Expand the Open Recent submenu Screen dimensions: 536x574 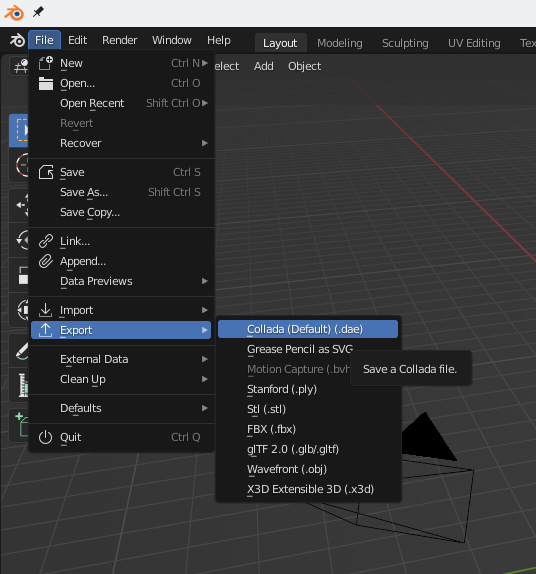click(x=205, y=103)
